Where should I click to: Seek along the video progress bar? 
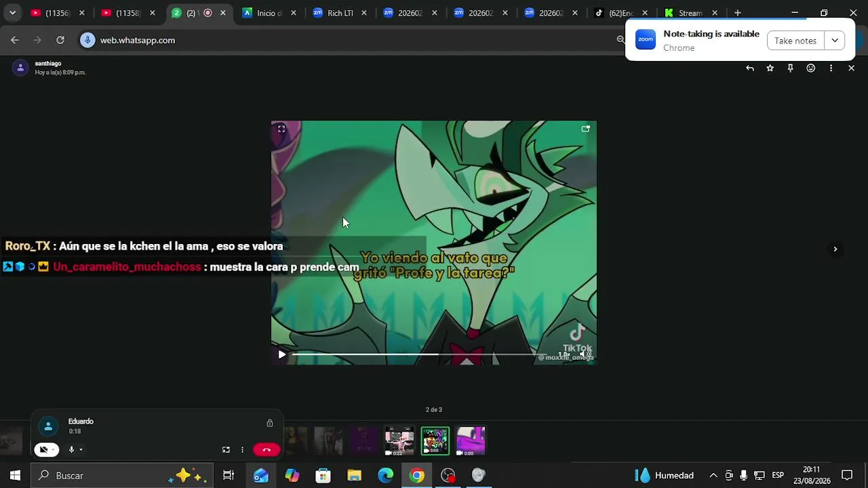pos(419,354)
